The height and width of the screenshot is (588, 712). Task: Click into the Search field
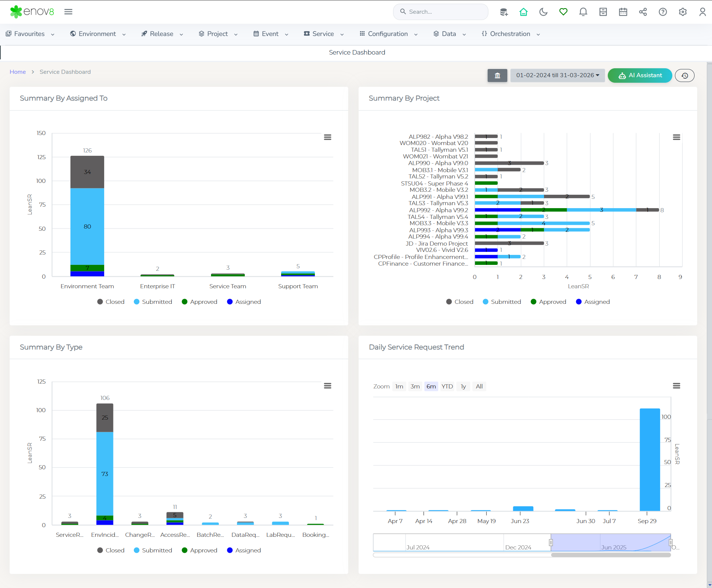441,12
